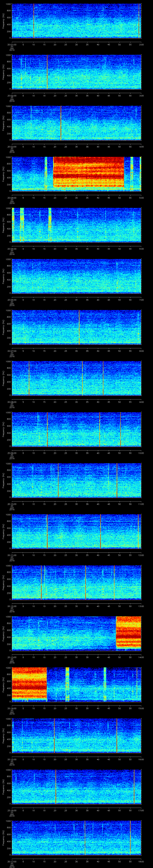Click the red noise block ending the 20:13:00 panel

coord(129,632)
